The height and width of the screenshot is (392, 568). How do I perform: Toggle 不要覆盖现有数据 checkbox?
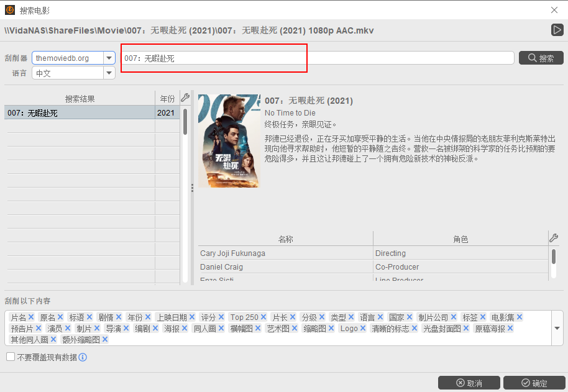[x=11, y=357]
